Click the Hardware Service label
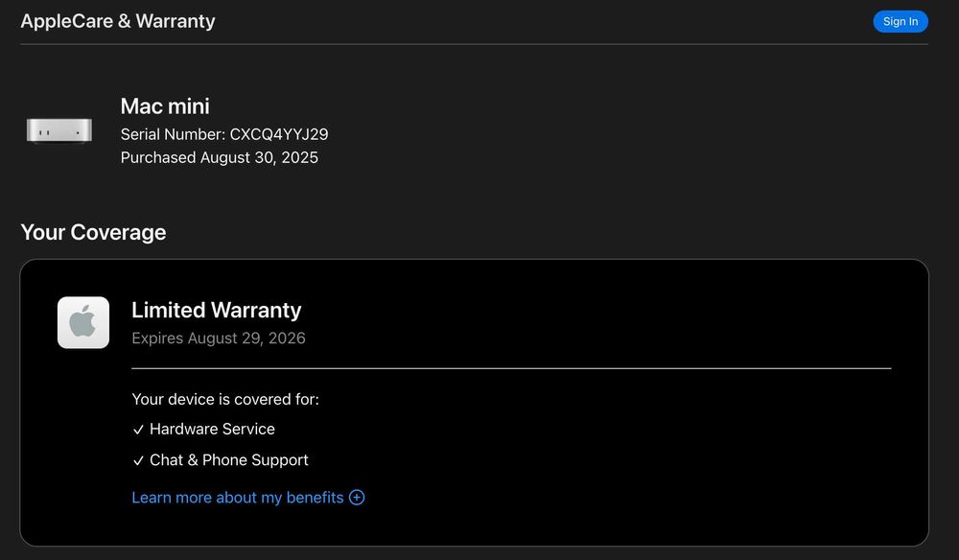The height and width of the screenshot is (560, 959). click(212, 429)
